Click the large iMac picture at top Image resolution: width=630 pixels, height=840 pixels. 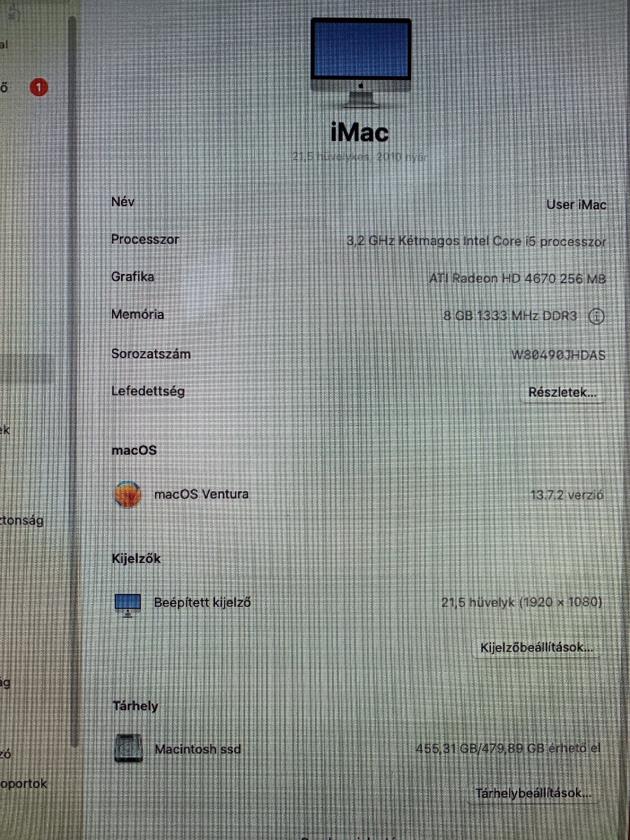[361, 63]
